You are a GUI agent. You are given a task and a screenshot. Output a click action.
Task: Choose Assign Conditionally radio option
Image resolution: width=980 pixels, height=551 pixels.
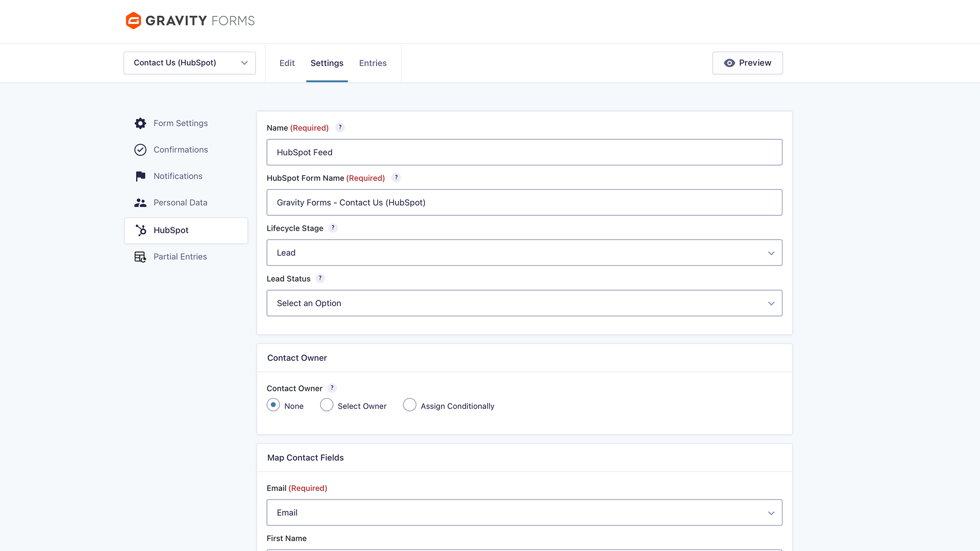(409, 405)
